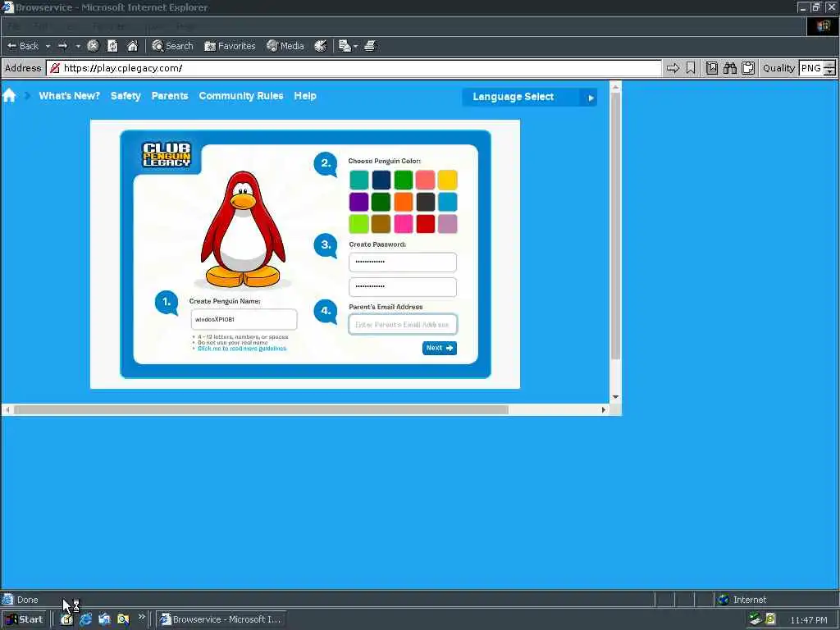The width and height of the screenshot is (840, 630).
Task: Click the Internet zone status bar icon
Action: click(724, 600)
